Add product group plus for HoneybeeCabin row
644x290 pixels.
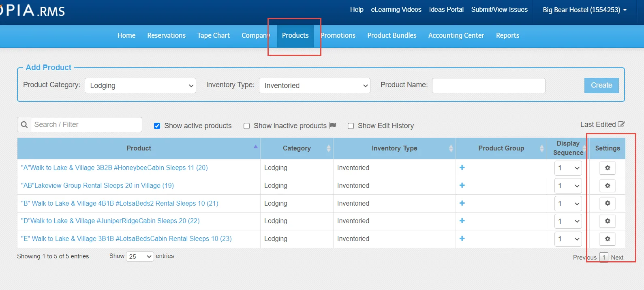pyautogui.click(x=462, y=168)
